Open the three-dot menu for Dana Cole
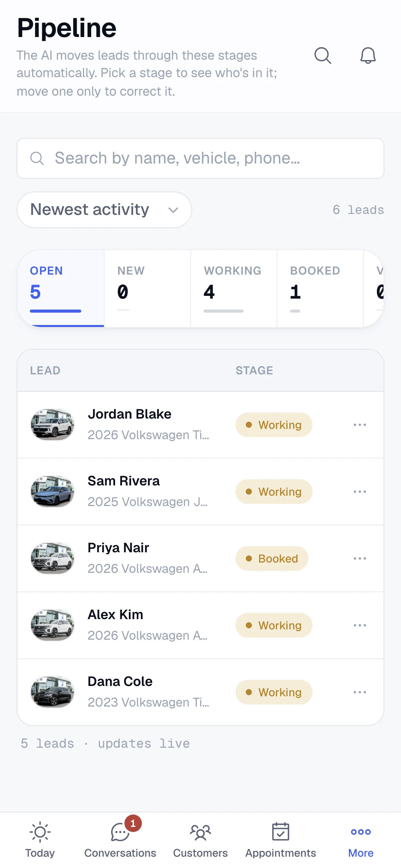This screenshot has height=868, width=401. coord(360,692)
